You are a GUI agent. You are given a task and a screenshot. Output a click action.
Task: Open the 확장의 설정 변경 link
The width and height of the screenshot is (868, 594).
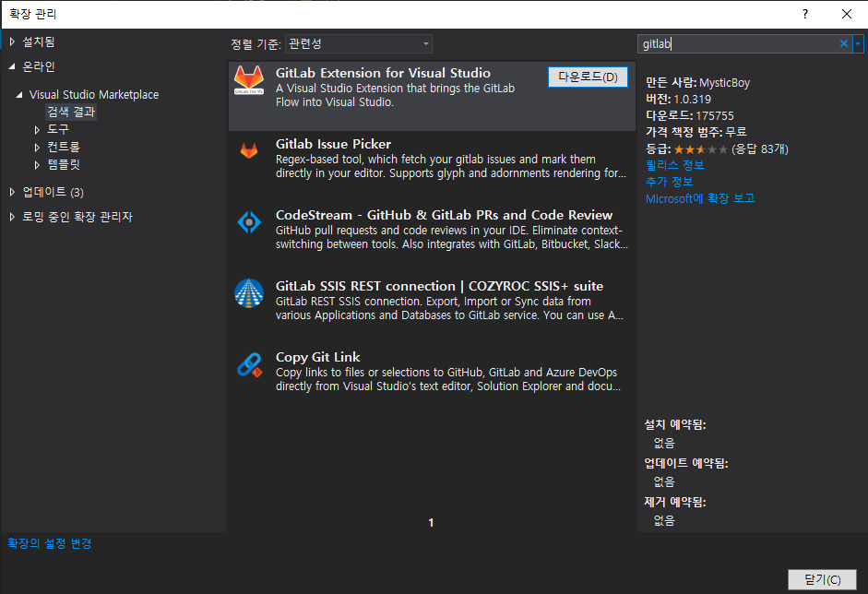[x=49, y=543]
